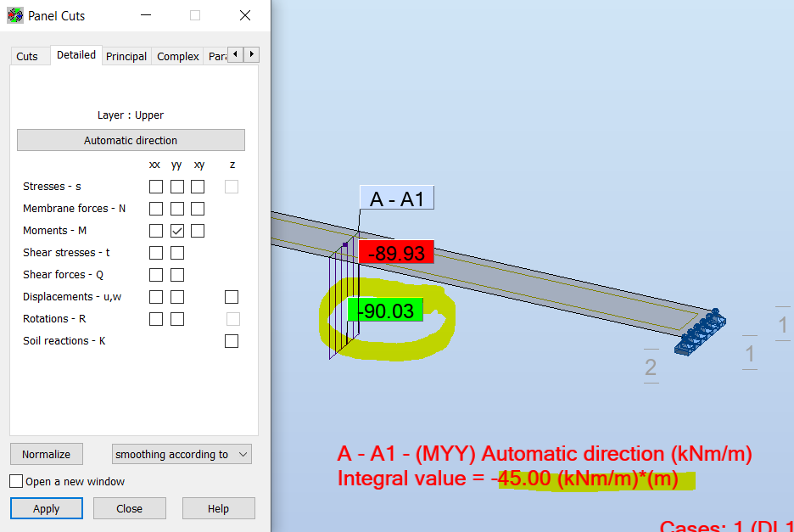This screenshot has width=794, height=532.
Task: Switch to the Cuts tab
Action: point(29,55)
